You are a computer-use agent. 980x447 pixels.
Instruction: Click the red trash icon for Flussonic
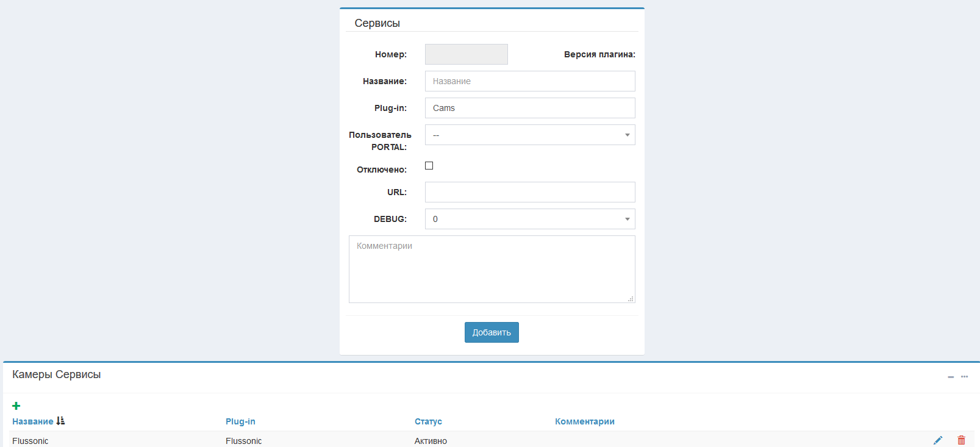point(961,440)
